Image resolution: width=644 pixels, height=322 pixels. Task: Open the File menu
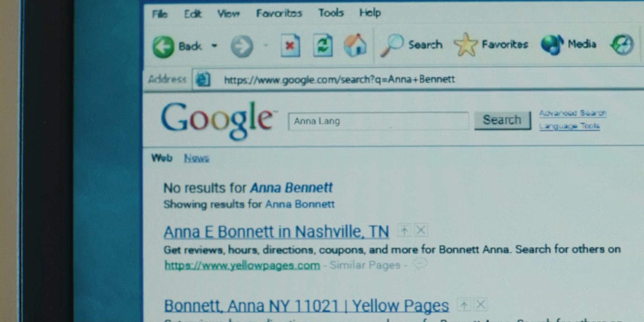tap(160, 14)
